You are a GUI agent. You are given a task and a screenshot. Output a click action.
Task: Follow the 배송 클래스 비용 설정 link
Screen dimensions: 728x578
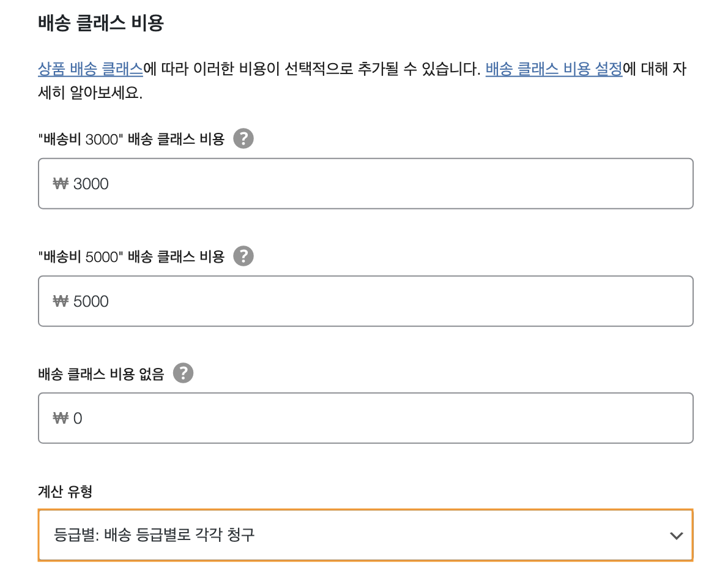coord(554,69)
